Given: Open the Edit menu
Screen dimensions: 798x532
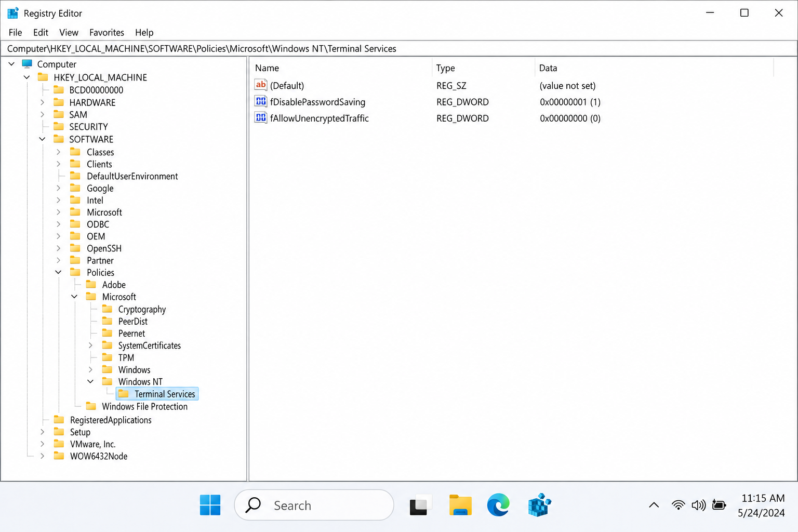Looking at the screenshot, I should coord(41,32).
